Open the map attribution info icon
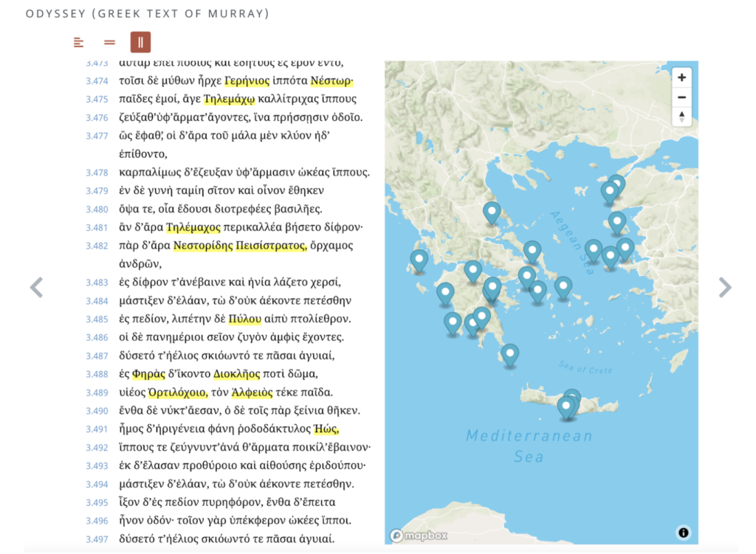756x554 pixels. (683, 533)
